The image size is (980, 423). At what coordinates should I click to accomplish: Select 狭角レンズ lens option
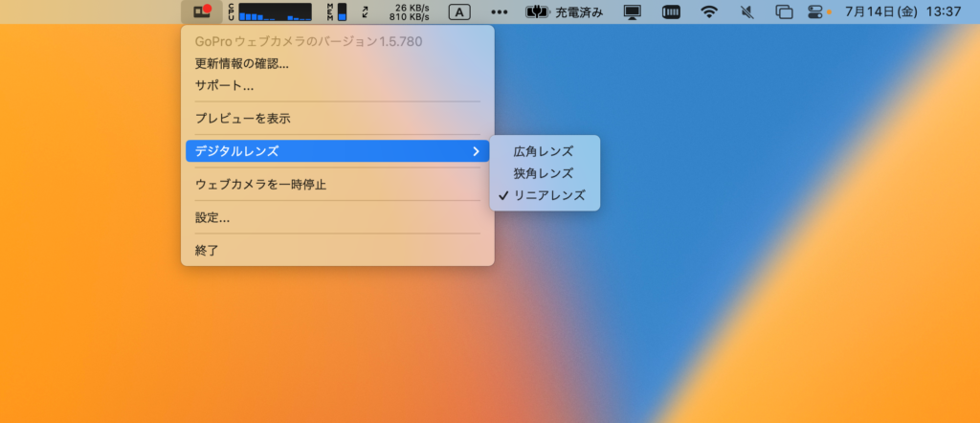[544, 173]
